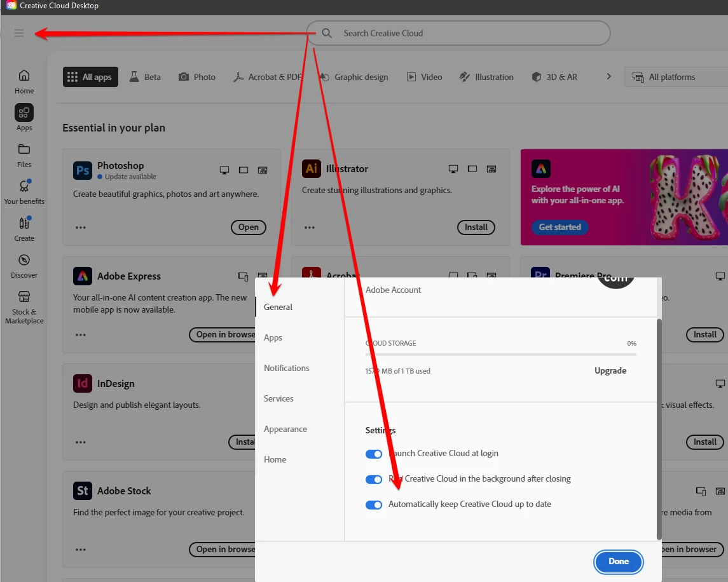Open Discover in the sidebar
This screenshot has height=582, width=728.
(x=24, y=266)
